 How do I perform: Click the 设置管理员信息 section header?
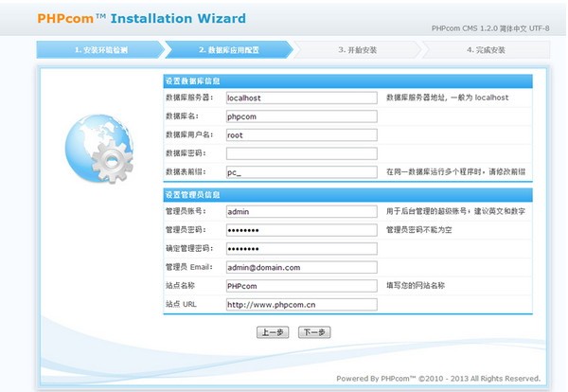pyautogui.click(x=347, y=195)
